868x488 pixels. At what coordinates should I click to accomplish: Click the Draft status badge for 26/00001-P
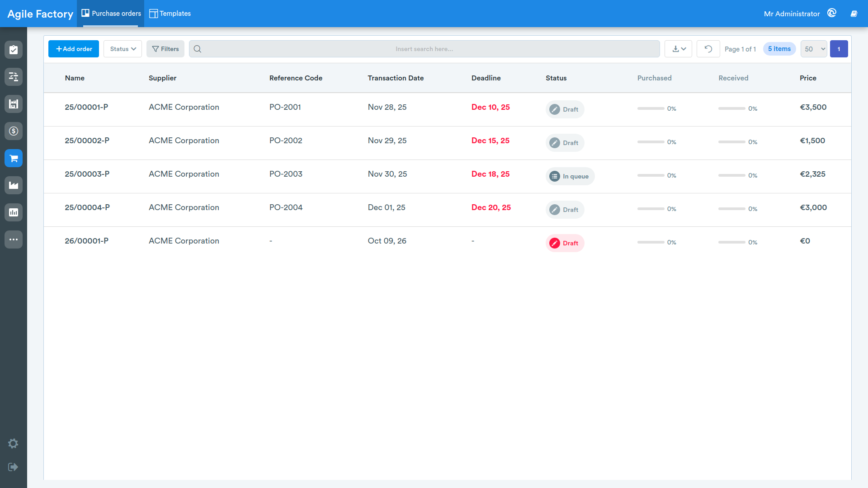(565, 243)
